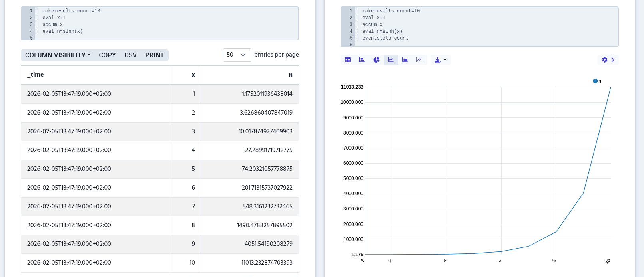Click the PRINT button

155,55
